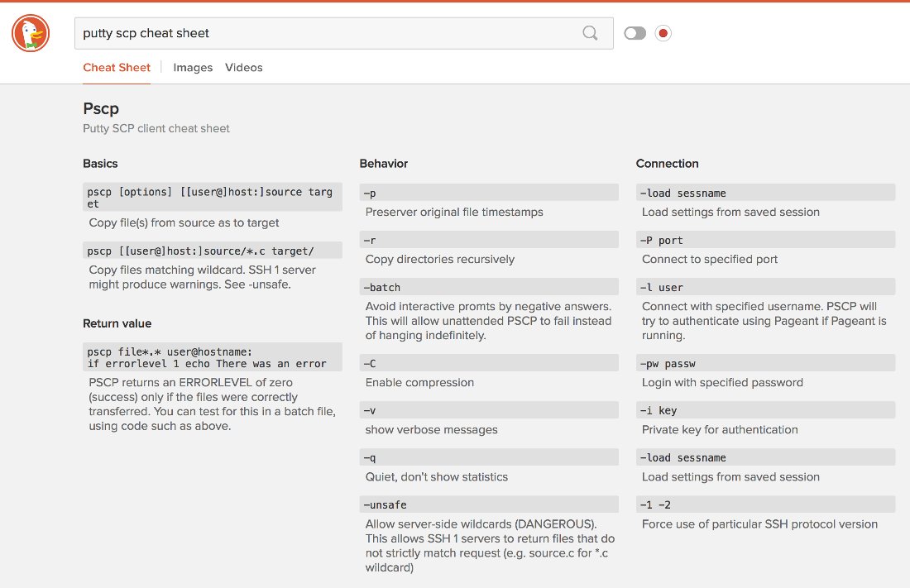This screenshot has height=588, width=910.
Task: Click the '-l user' option code
Action: point(765,287)
